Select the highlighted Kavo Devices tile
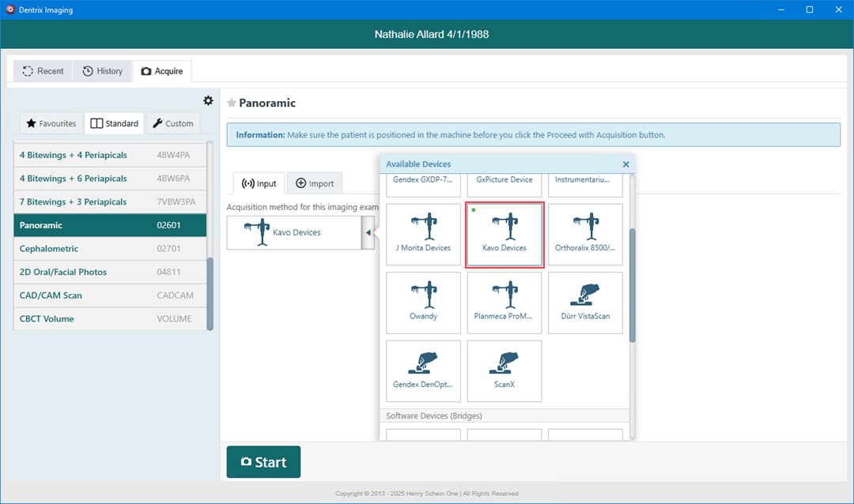 504,235
